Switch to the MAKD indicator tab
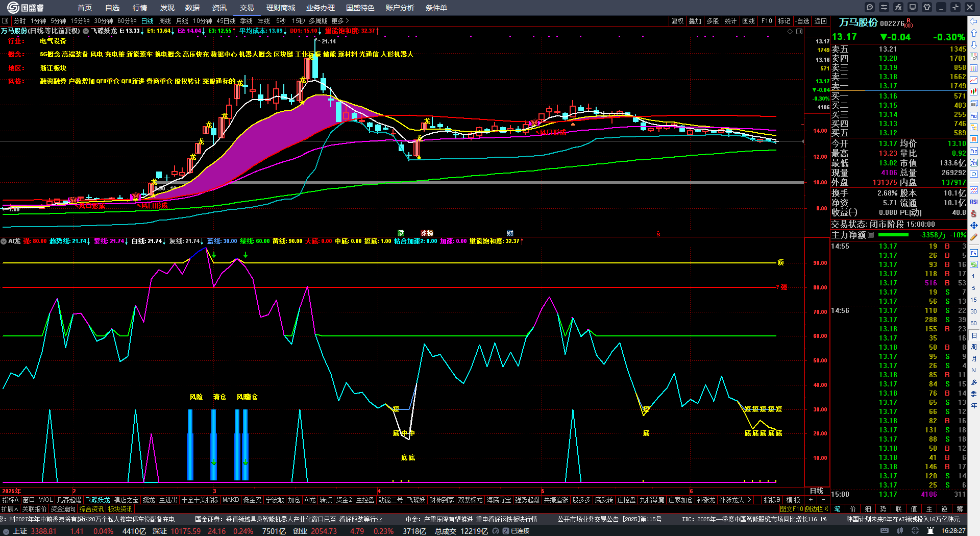980x536 pixels. [x=231, y=500]
